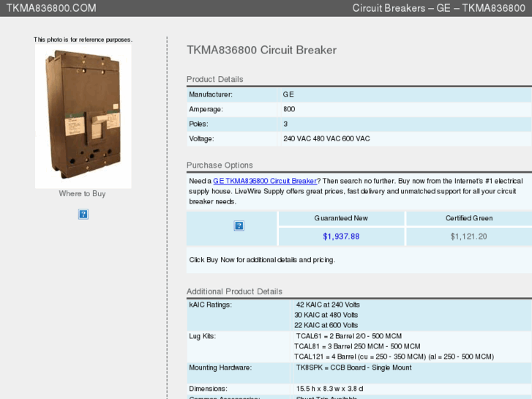The width and height of the screenshot is (532, 399).
Task: Click the Guaranteed New column header
Action: (x=341, y=218)
